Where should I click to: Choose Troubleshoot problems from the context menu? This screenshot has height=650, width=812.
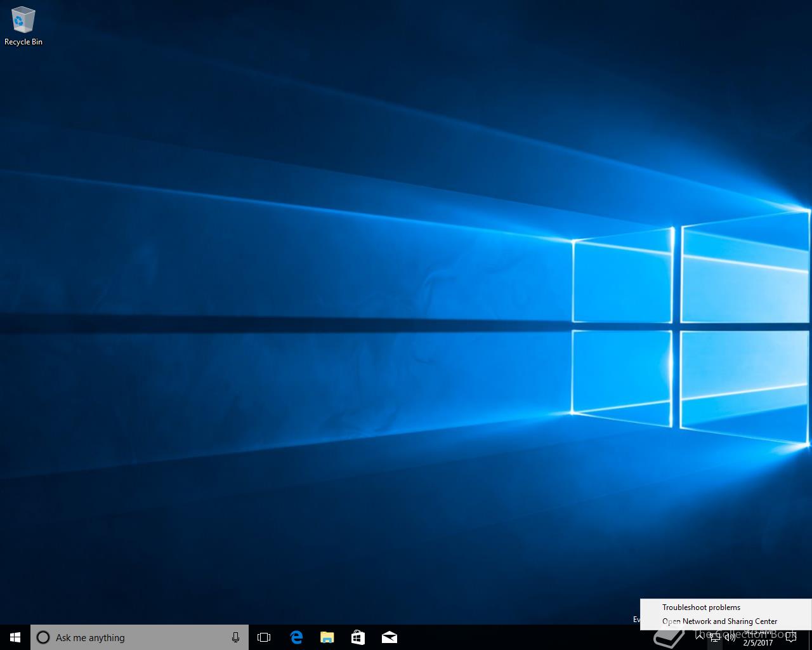click(726, 607)
